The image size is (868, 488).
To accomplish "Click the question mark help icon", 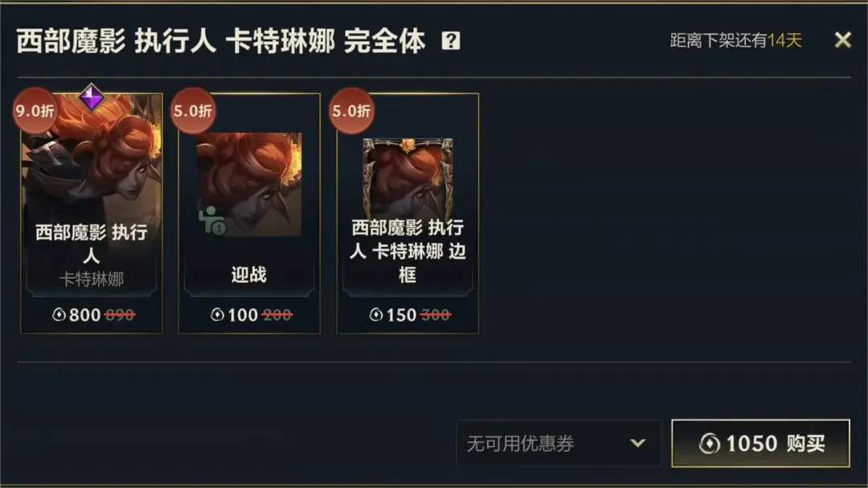I will click(451, 40).
